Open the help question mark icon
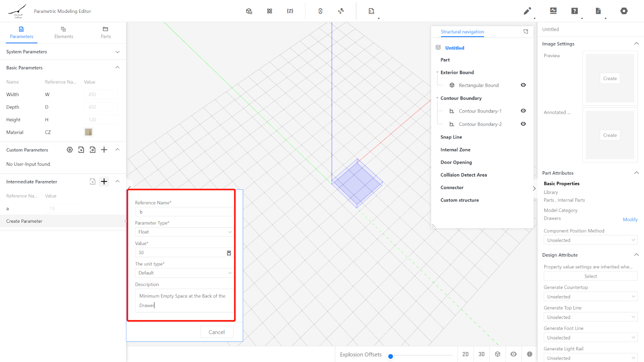 pyautogui.click(x=574, y=11)
